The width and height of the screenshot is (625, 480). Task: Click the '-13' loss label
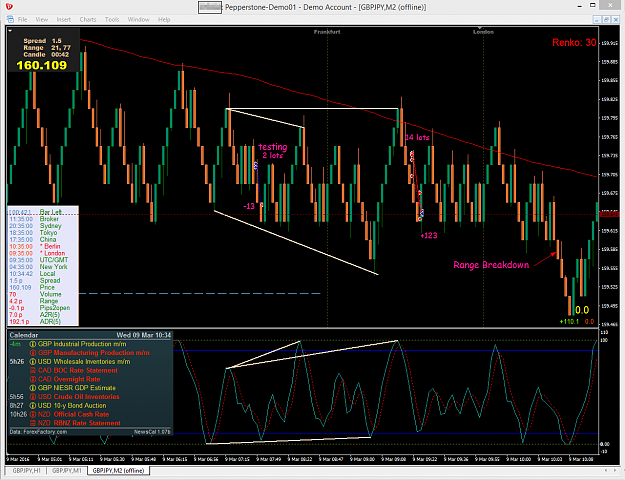(x=249, y=206)
